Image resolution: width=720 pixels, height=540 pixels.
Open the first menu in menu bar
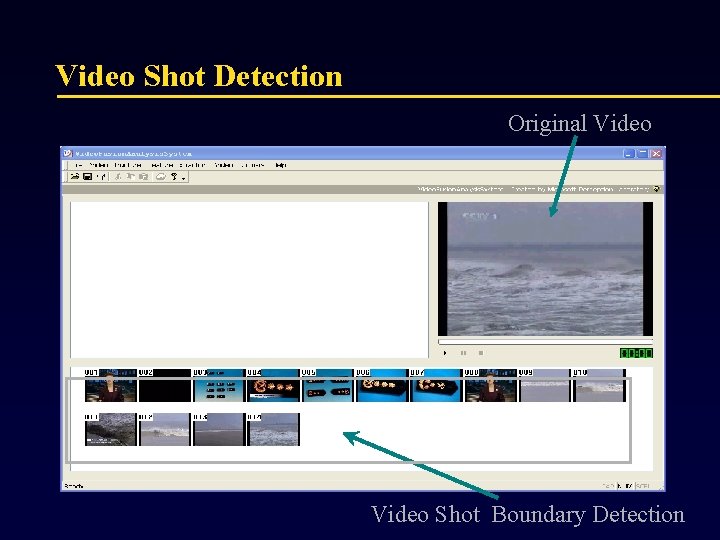point(78,165)
